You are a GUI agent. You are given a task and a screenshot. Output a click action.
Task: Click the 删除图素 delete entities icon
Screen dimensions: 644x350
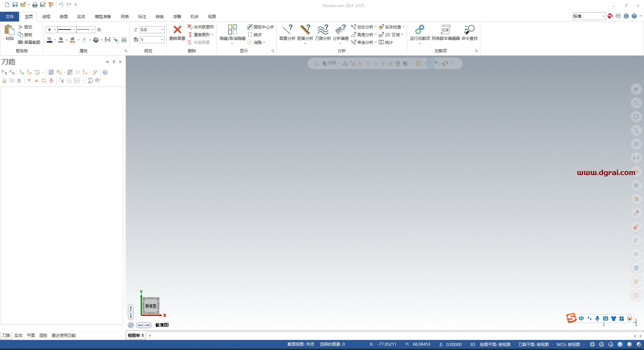pyautogui.click(x=177, y=30)
